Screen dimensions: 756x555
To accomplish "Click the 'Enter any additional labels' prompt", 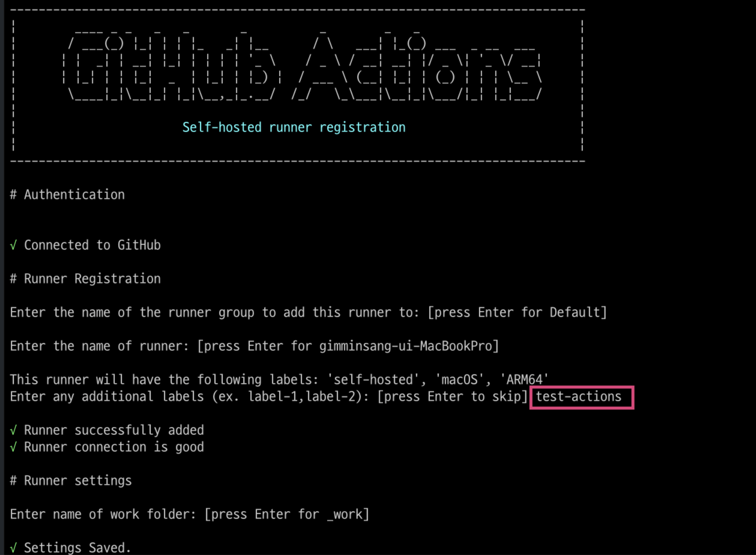I will tap(269, 396).
